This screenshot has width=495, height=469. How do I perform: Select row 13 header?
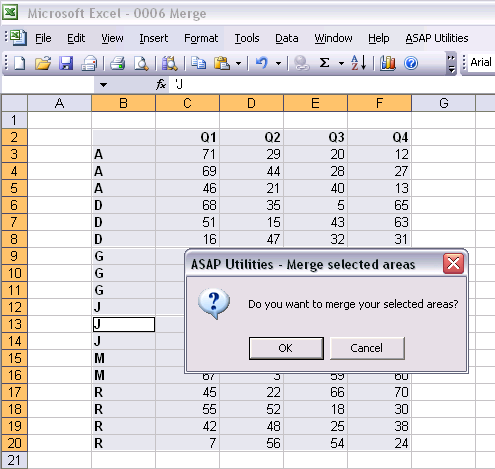(x=14, y=324)
